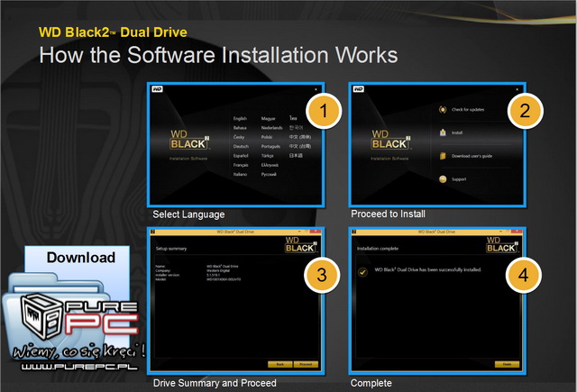Choose Deutsch from the language list
The width and height of the screenshot is (577, 392).
(x=241, y=146)
